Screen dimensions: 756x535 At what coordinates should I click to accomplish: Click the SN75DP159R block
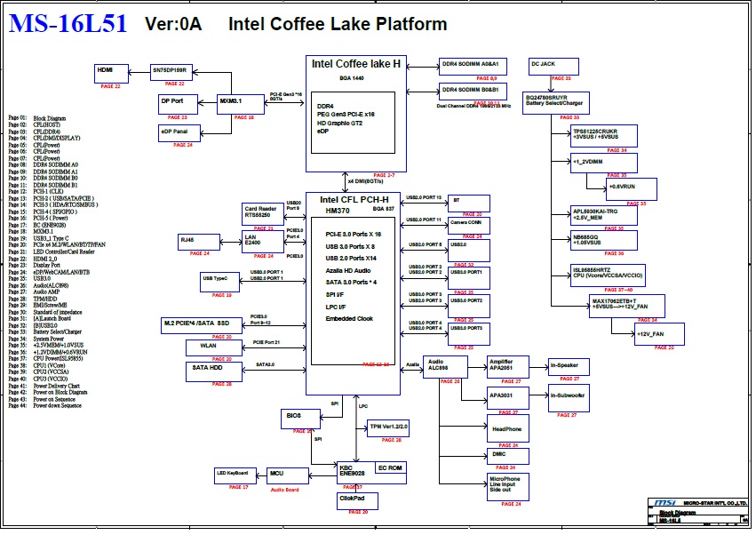(171, 71)
